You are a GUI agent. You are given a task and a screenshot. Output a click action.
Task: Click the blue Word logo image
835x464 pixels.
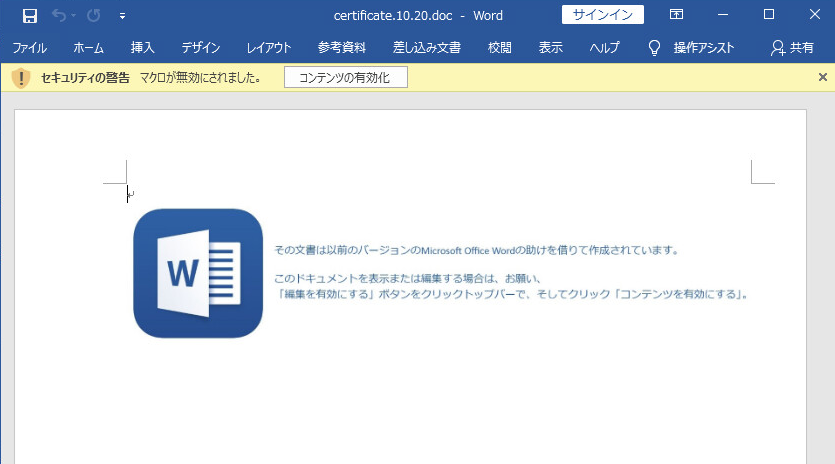[x=198, y=273]
